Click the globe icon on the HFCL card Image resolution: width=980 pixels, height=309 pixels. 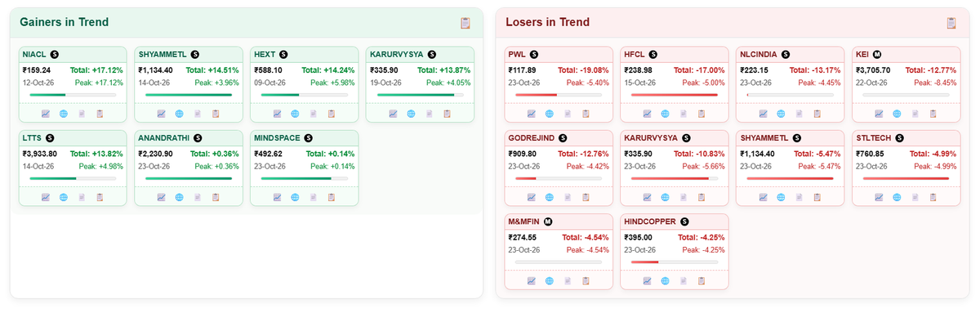point(666,114)
